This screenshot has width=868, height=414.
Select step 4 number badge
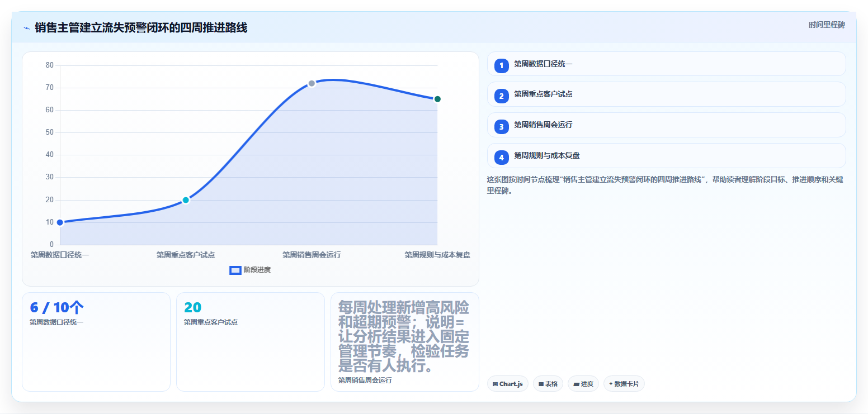[502, 157]
